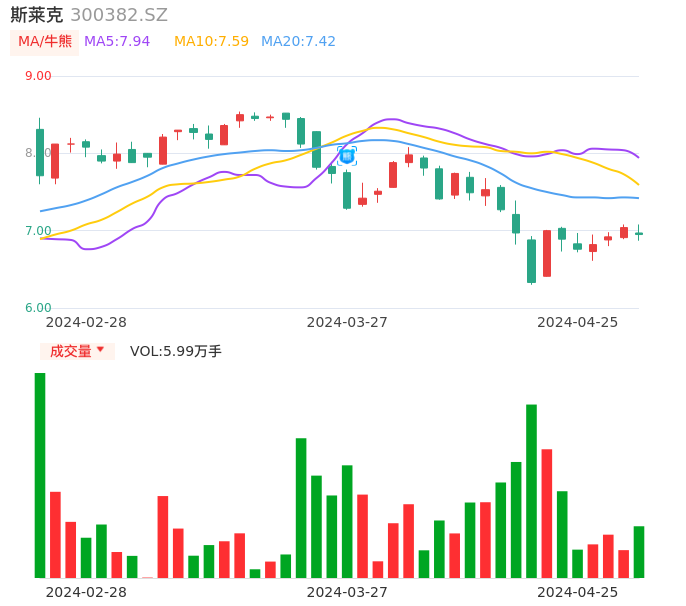Click the red triangle arrow beside 成交量
Image resolution: width=686 pixels, height=606 pixels.
[100, 350]
